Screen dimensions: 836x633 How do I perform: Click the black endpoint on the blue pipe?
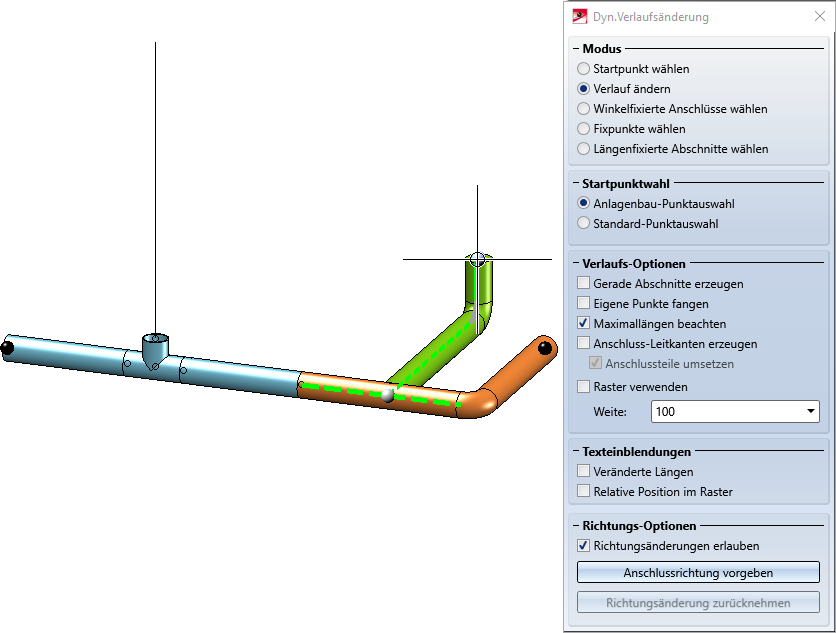(x=7, y=348)
